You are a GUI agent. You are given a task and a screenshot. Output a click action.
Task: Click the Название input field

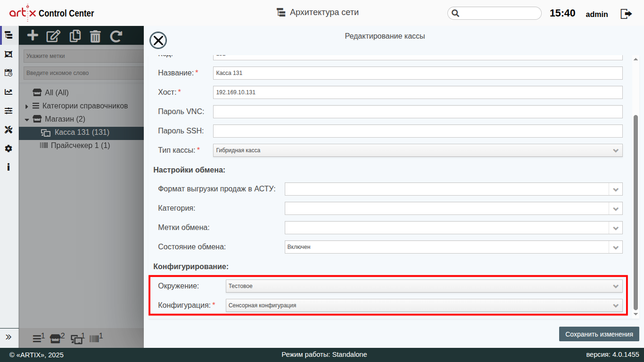point(418,73)
